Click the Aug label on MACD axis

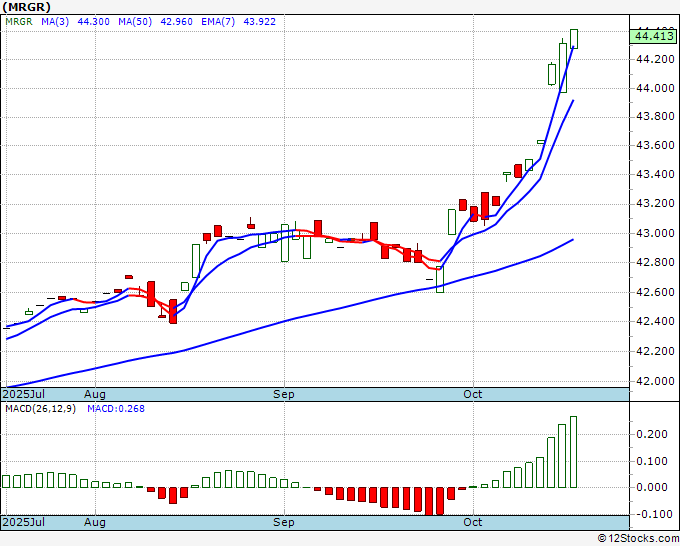95,522
